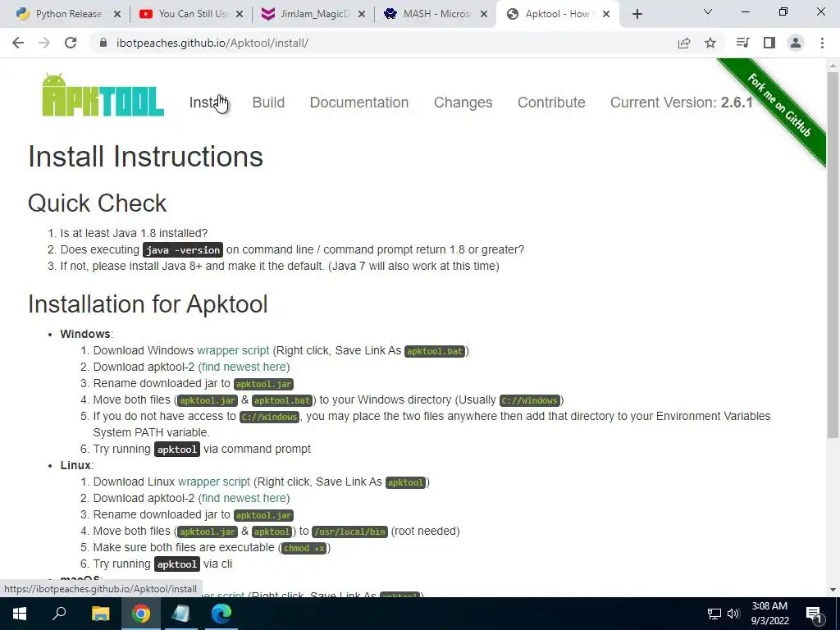Screen dimensions: 840x630
Task: Click the taskbar clock showing 3:08 AM
Action: (x=769, y=614)
